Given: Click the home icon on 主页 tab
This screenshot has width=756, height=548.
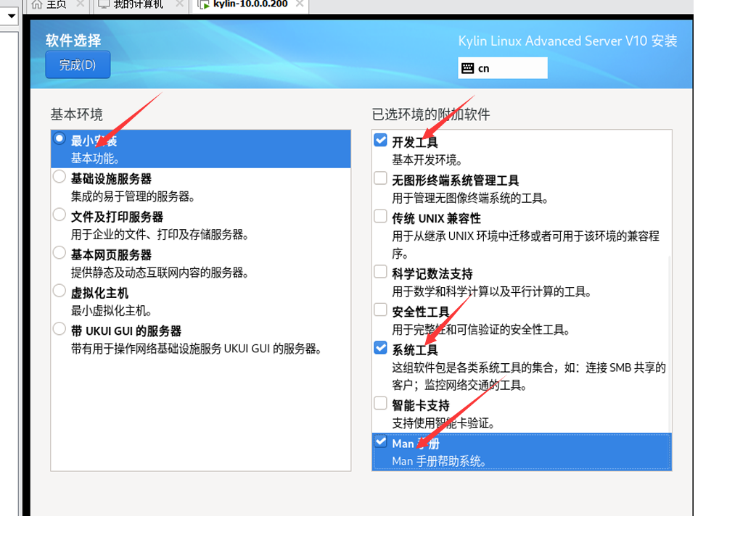Looking at the screenshot, I should pos(37,4).
